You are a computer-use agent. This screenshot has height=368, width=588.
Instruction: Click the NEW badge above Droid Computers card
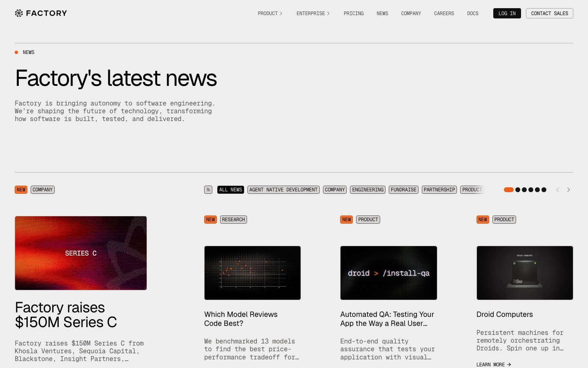483,220
